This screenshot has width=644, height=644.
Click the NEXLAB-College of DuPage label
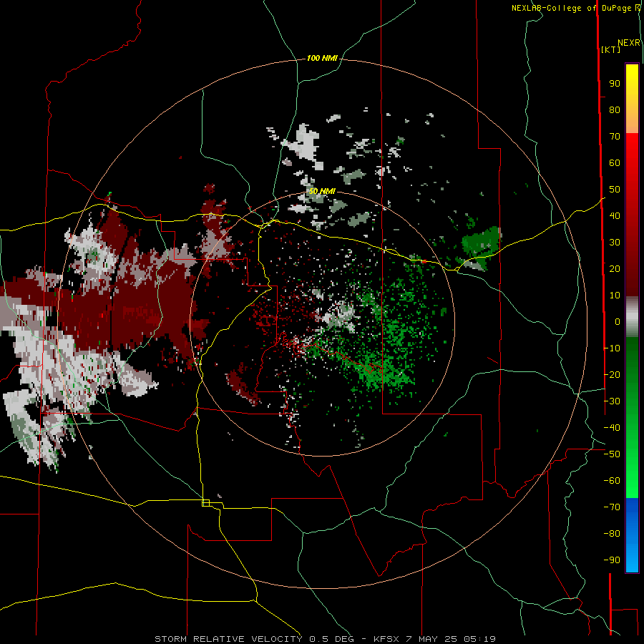click(576, 8)
